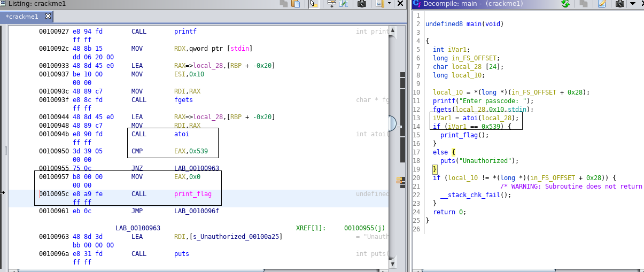Toggle the Listing overview margin icon

[x=379, y=4]
